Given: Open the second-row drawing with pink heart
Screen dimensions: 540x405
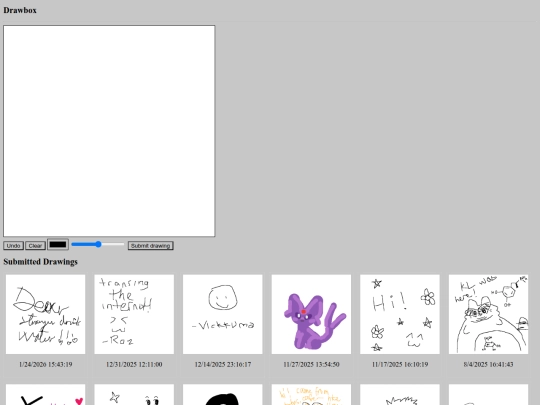Looking at the screenshot, I should tap(45, 395).
